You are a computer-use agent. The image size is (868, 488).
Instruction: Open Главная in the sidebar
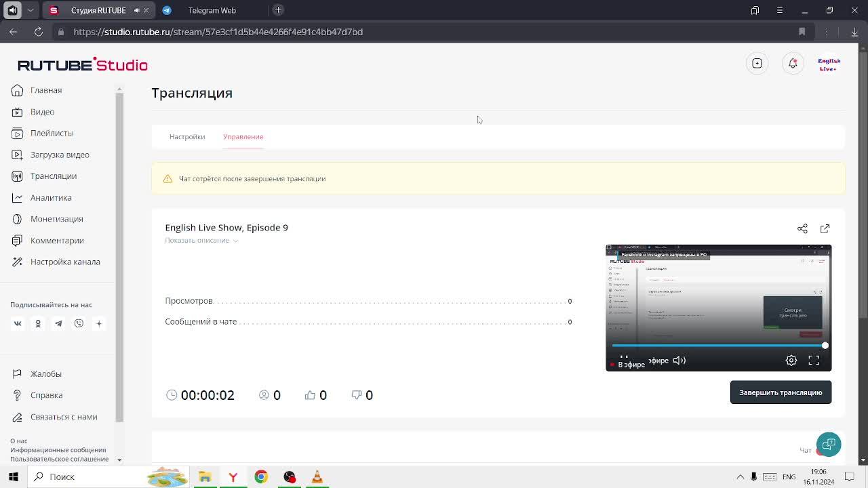[46, 90]
